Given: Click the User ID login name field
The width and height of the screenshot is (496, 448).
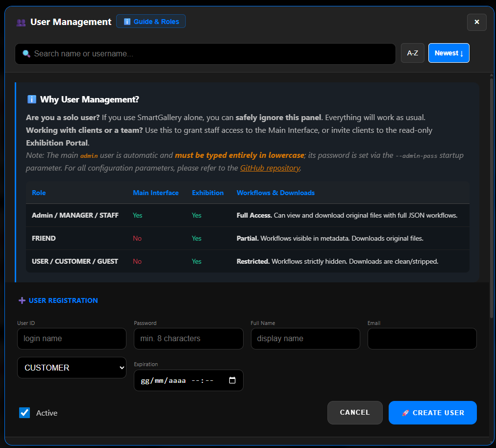Looking at the screenshot, I should 72,338.
